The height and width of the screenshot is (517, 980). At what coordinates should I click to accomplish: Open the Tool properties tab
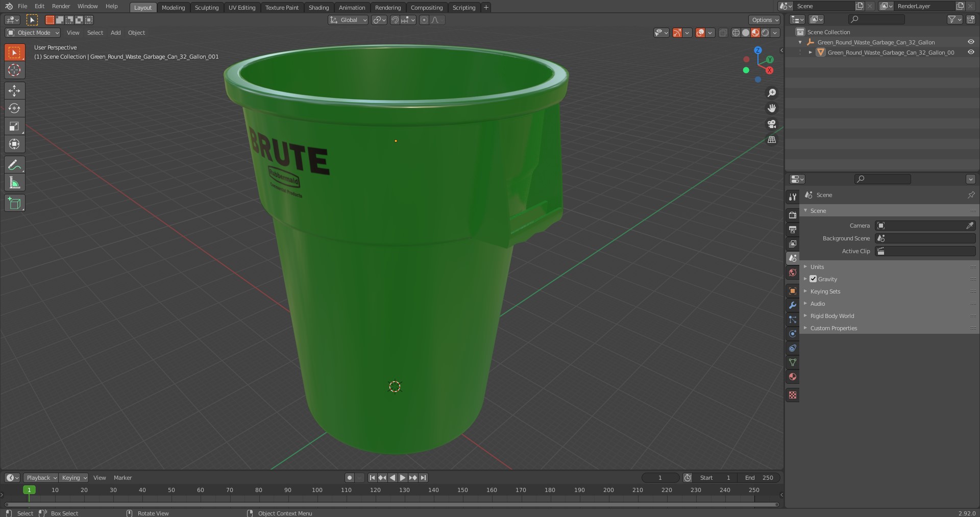(793, 197)
